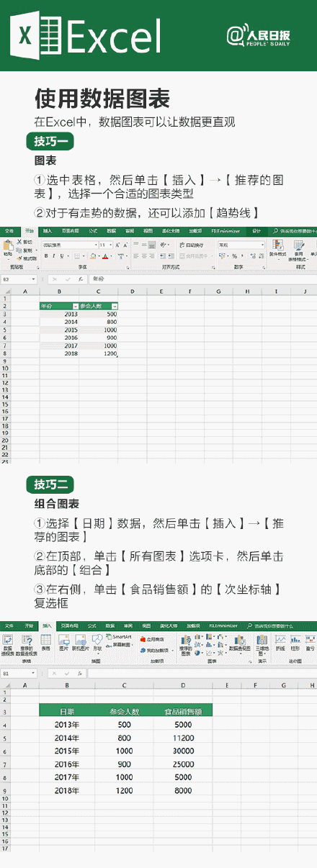Click the red font color button
The height and width of the screenshot is (868, 317).
(x=104, y=256)
